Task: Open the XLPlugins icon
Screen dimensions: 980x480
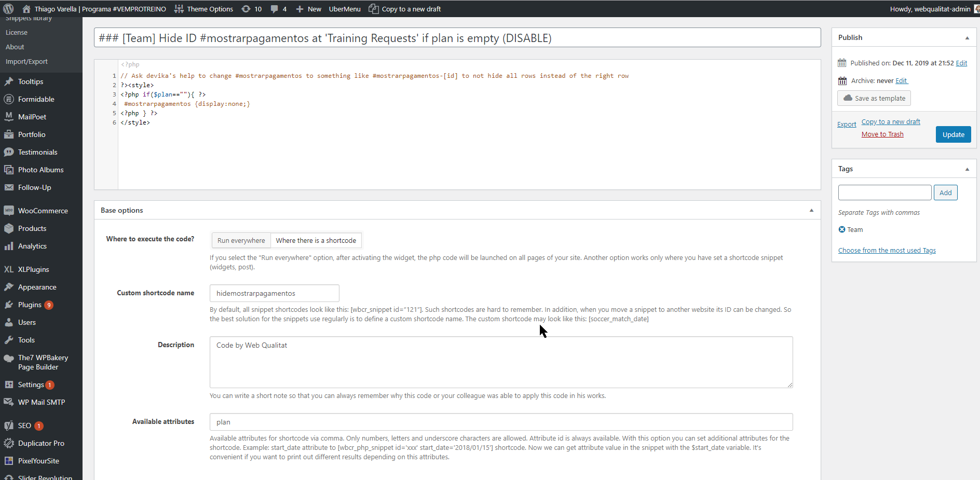Action: pyautogui.click(x=9, y=269)
